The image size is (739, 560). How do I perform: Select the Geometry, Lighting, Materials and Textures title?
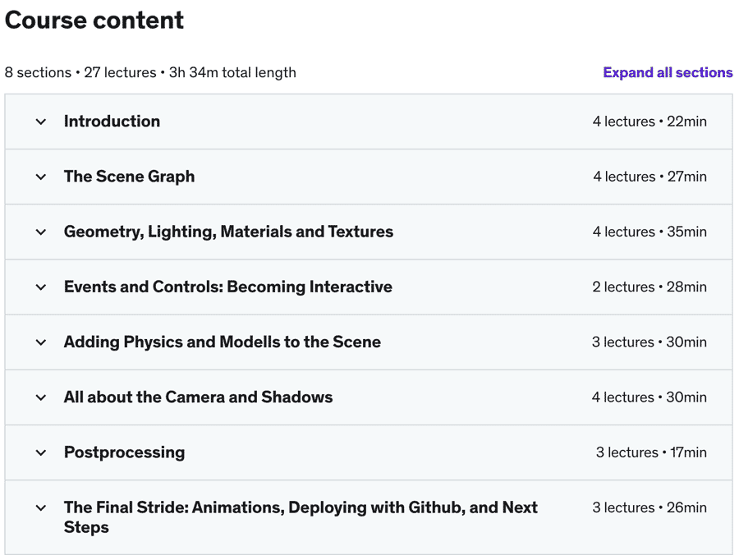tap(228, 232)
